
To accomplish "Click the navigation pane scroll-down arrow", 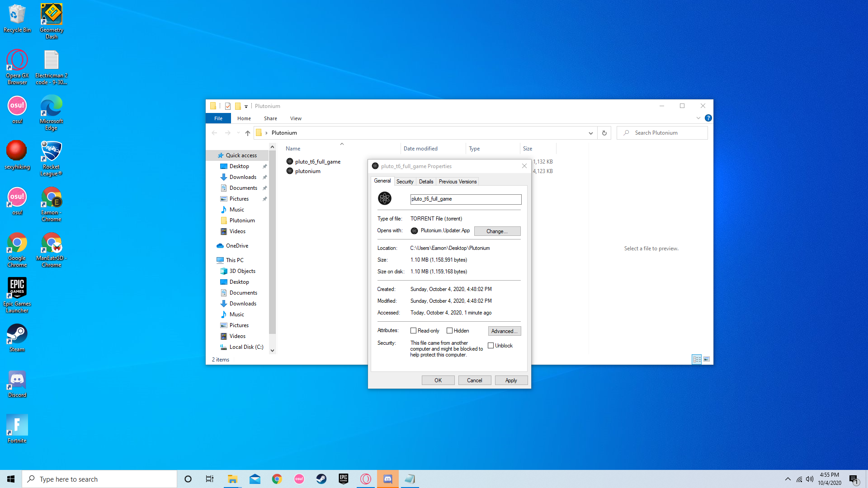I will tap(272, 350).
